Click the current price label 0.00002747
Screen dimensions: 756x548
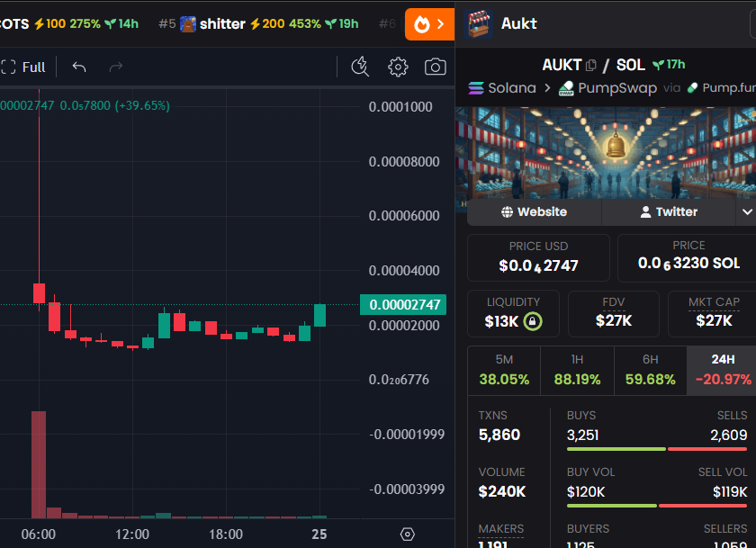tap(403, 305)
